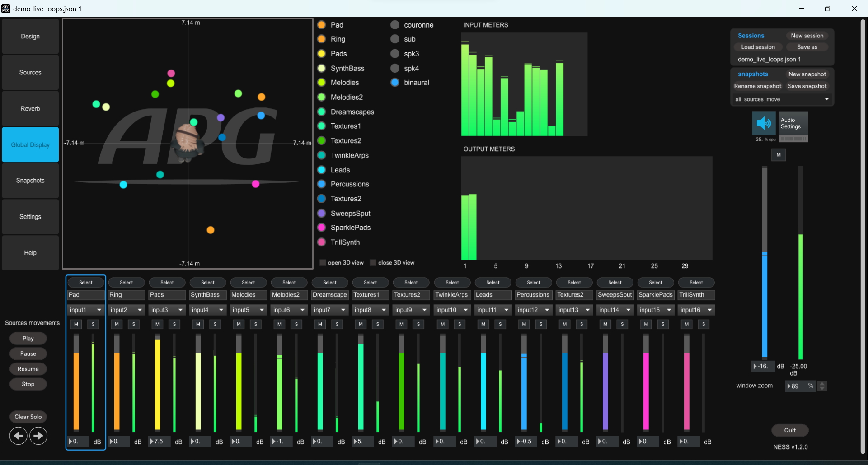Screen dimensions: 868x465
Task: Click the pink TrillSynth source dot in legend
Action: tap(322, 242)
